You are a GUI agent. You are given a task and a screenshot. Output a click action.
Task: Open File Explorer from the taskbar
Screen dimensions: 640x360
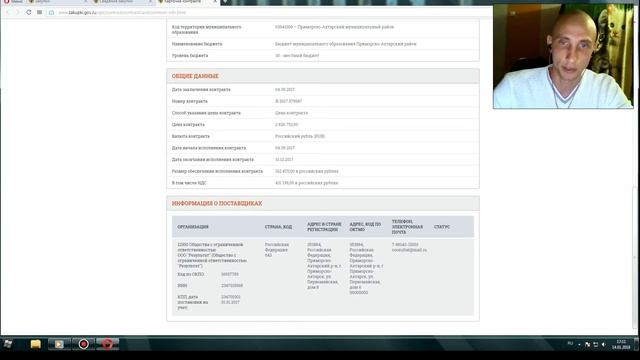tap(36, 344)
